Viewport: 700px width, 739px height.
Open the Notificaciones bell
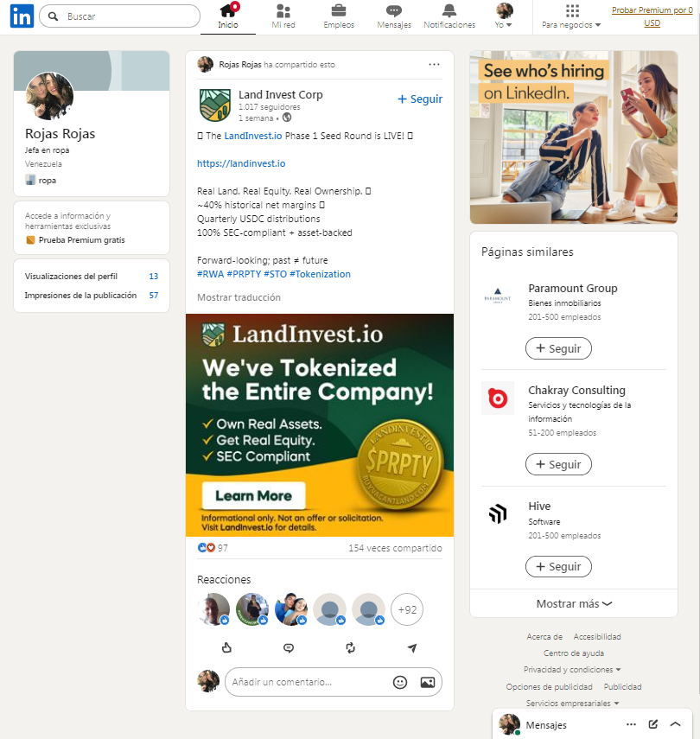pyautogui.click(x=449, y=17)
